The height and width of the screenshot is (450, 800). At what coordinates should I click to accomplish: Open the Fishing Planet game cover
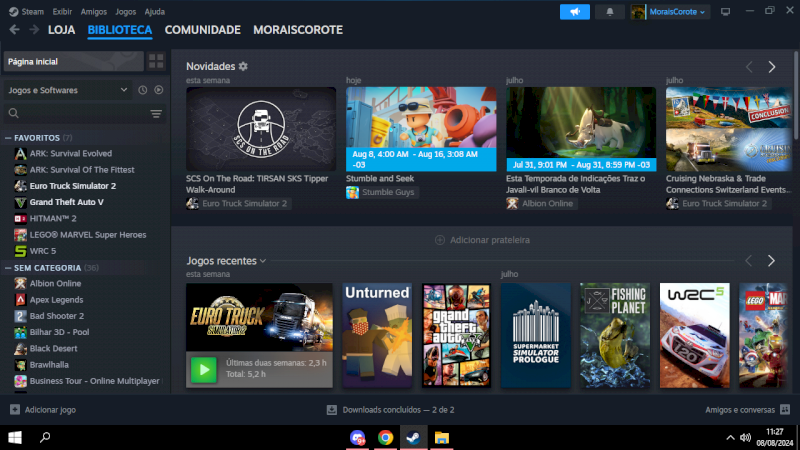tap(615, 335)
